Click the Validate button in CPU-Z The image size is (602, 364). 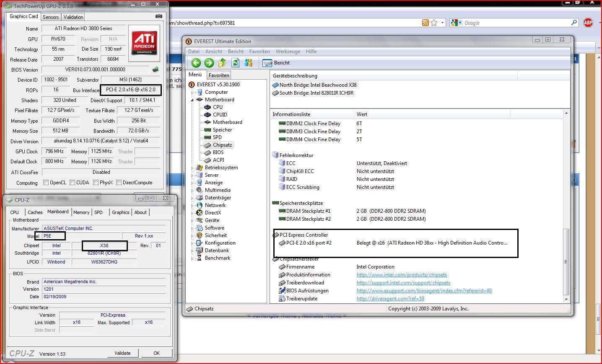coord(122,353)
